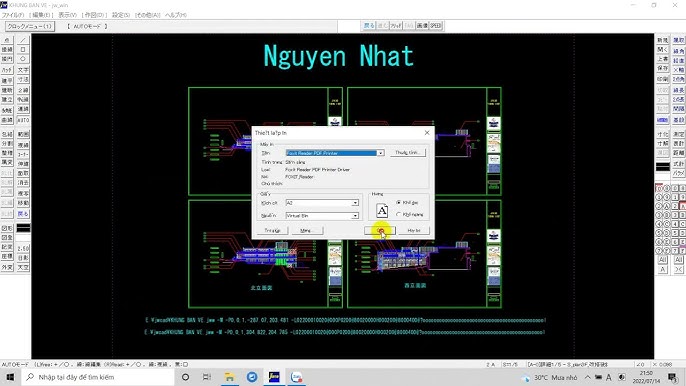
Task: Click the 測定 measure button
Action: [x=679, y=134]
